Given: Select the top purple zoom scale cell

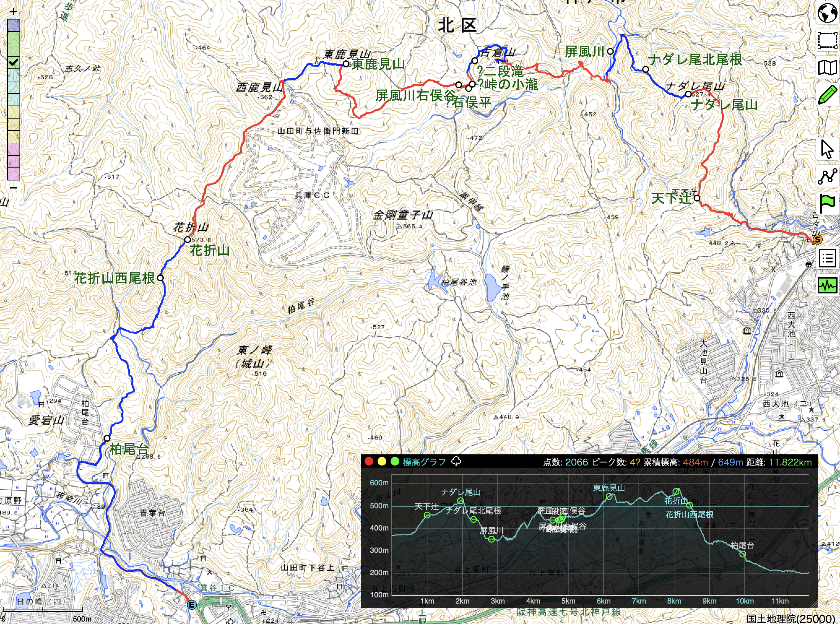Looking at the screenshot, I should (13, 25).
